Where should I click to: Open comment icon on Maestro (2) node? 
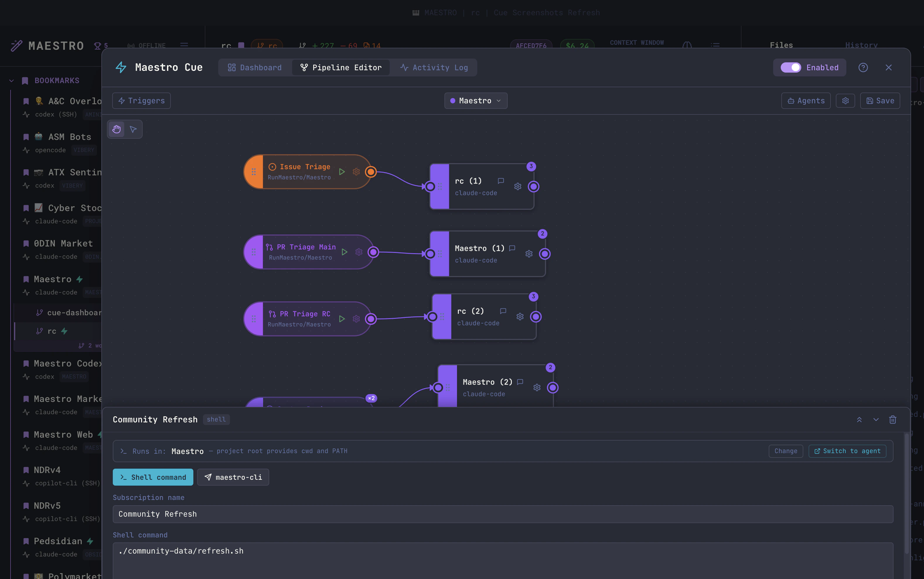520,382
